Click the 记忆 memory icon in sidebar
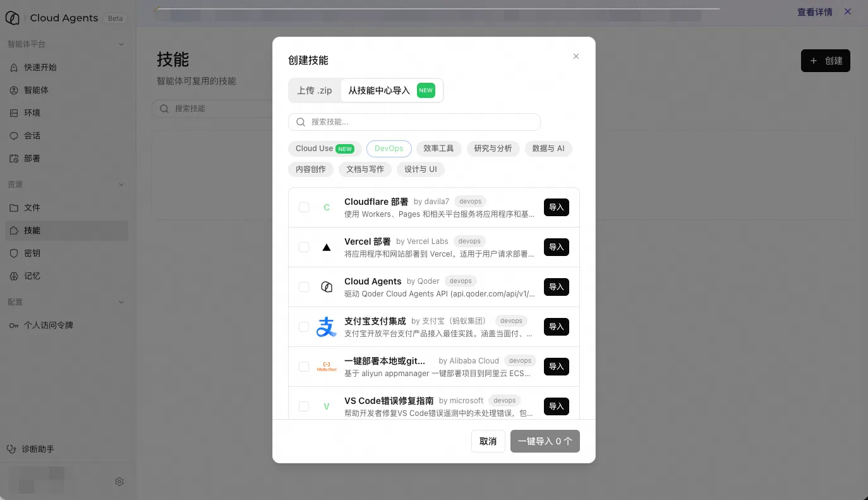Image resolution: width=868 pixels, height=500 pixels. (x=14, y=276)
